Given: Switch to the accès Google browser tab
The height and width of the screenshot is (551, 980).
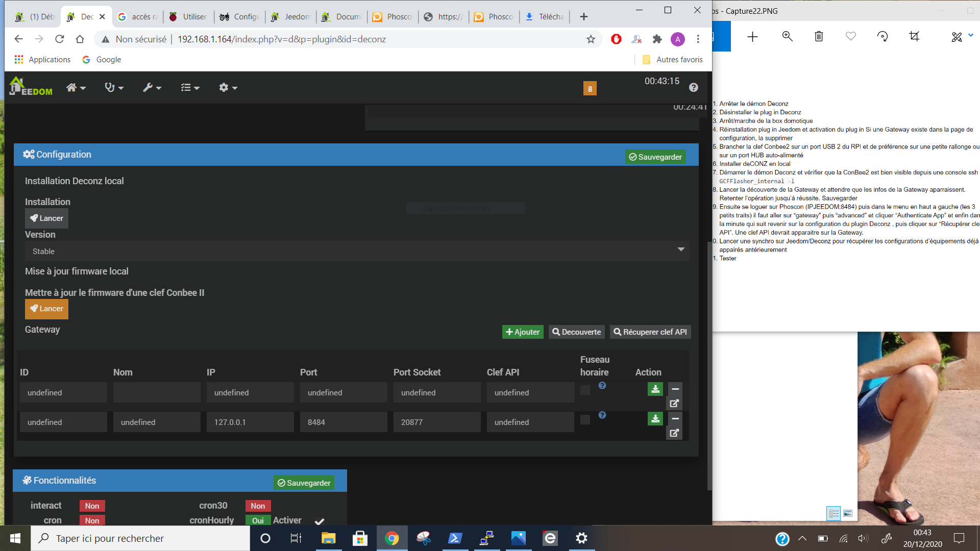Looking at the screenshot, I should pos(138,17).
